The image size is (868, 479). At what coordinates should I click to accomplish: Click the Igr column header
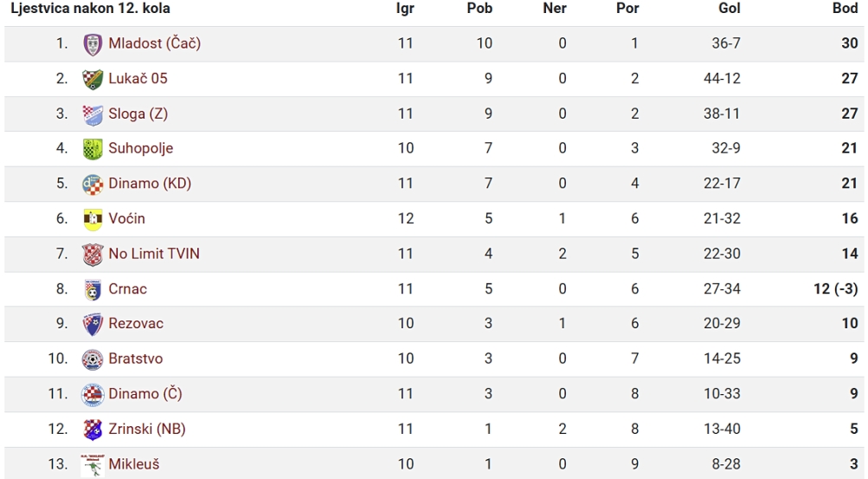click(405, 9)
